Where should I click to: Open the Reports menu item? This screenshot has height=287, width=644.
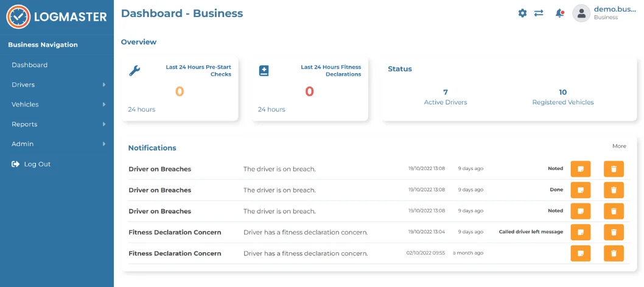tap(24, 124)
